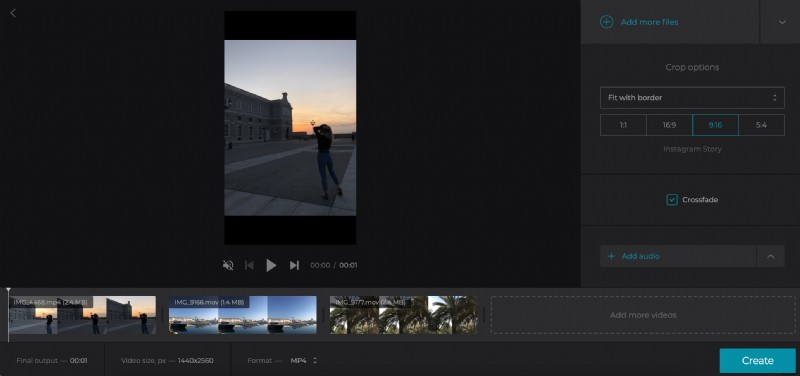
Task: Click the timeline playhead marker
Action: (x=8, y=290)
